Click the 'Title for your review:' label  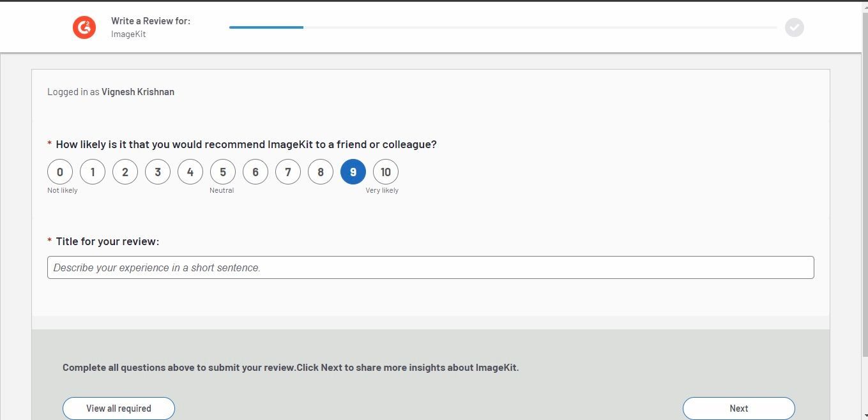[107, 241]
